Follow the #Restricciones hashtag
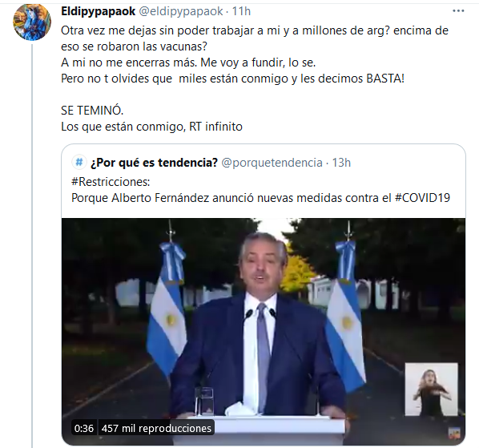The height and width of the screenshot is (448, 479). tap(111, 182)
